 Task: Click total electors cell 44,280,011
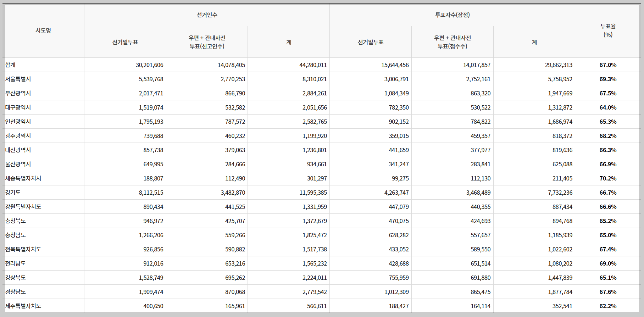[x=313, y=65]
